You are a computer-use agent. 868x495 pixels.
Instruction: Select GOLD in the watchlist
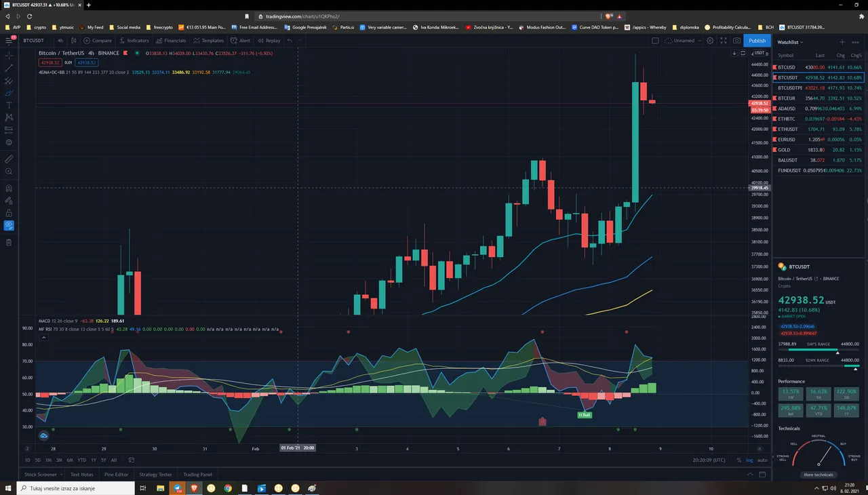[x=818, y=149]
